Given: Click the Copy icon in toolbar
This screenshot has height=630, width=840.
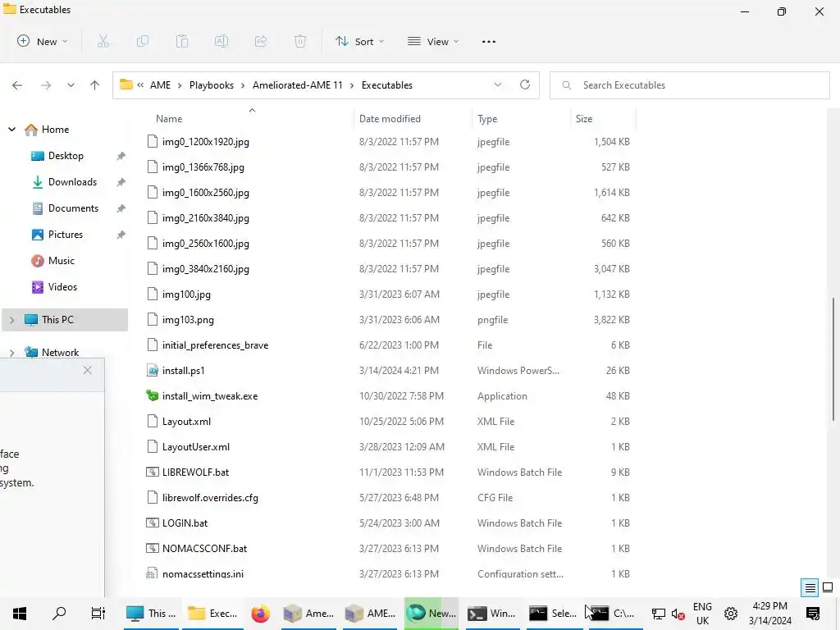Looking at the screenshot, I should tap(143, 41).
